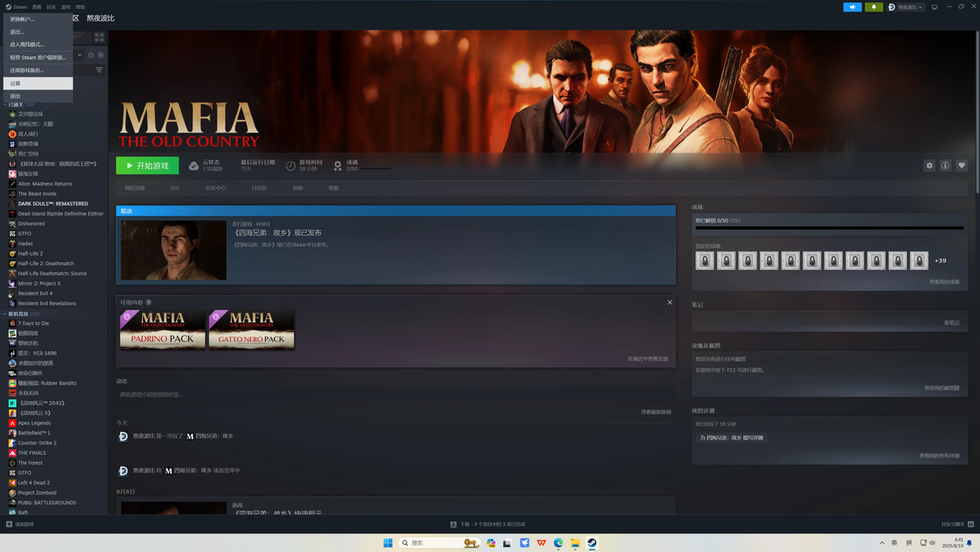Viewport: 980px width, 552px height.
Task: Select DARK SOULS: REMASTERED in library
Action: coord(53,204)
